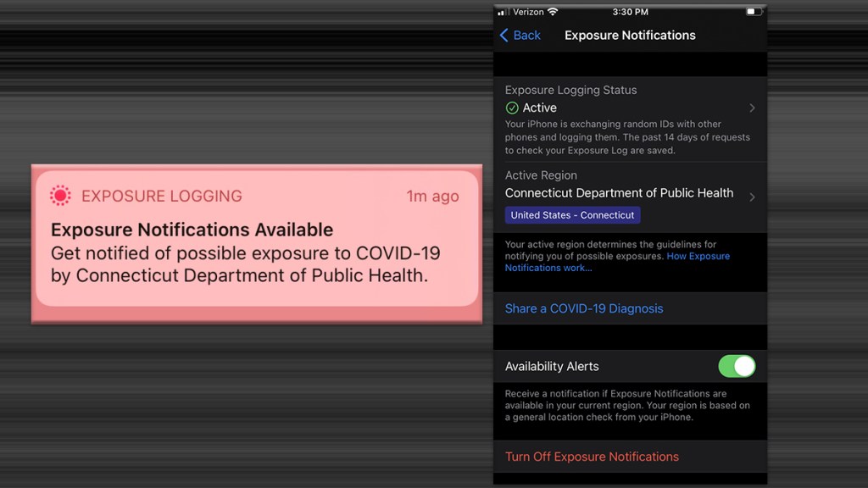Image resolution: width=868 pixels, height=488 pixels.
Task: Click the Active status text
Action: tap(540, 108)
